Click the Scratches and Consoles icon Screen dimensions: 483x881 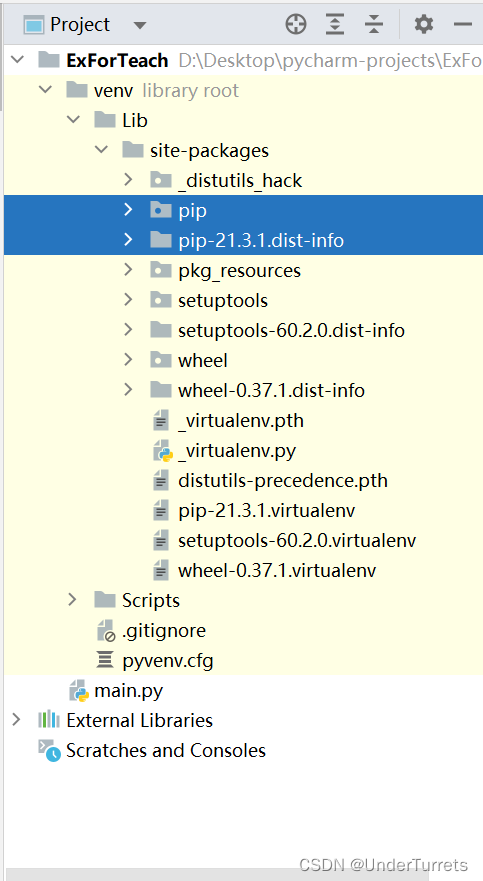pos(49,750)
